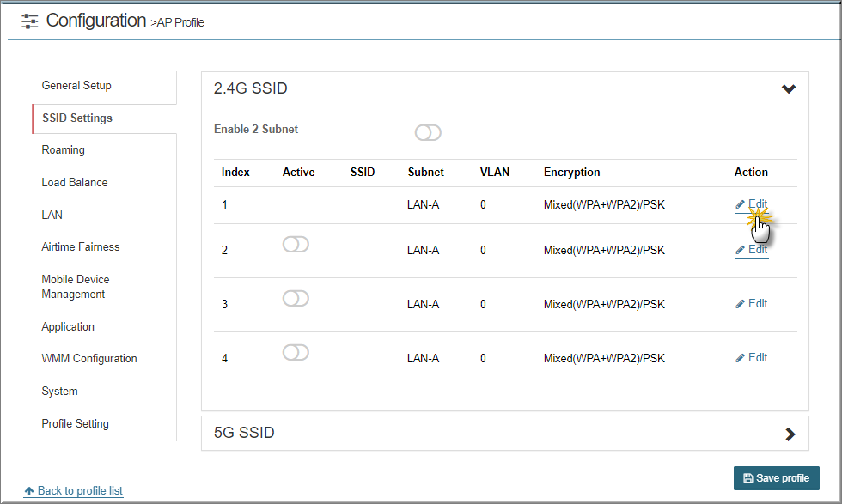Go to WMM Configuration settings

coord(89,359)
